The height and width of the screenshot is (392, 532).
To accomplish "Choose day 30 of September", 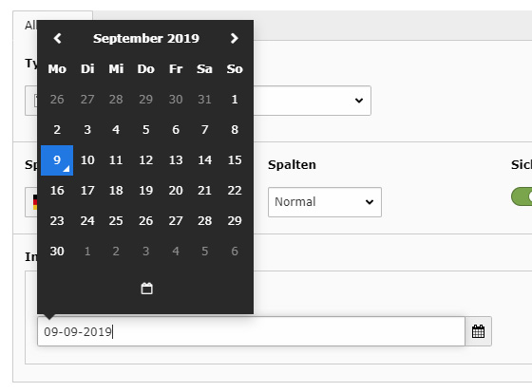I will (57, 252).
